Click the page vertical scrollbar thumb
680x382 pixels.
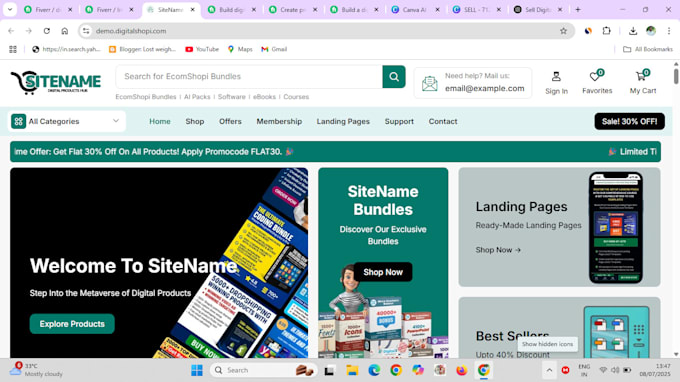point(676,75)
